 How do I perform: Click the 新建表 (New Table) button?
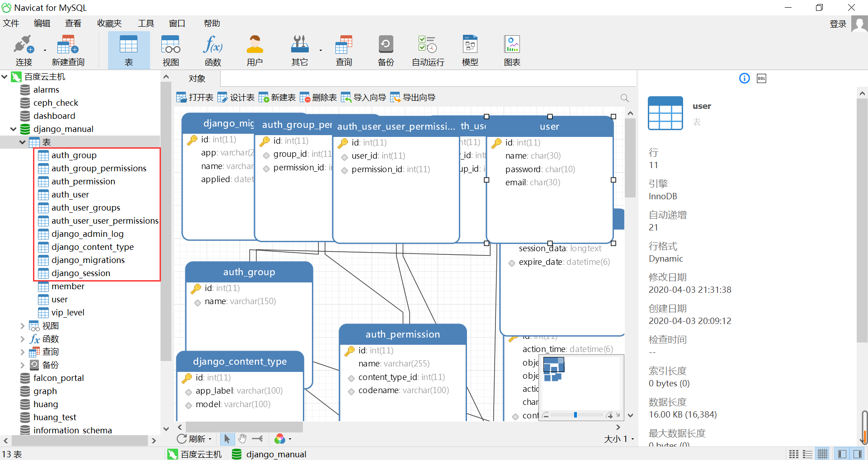(277, 98)
